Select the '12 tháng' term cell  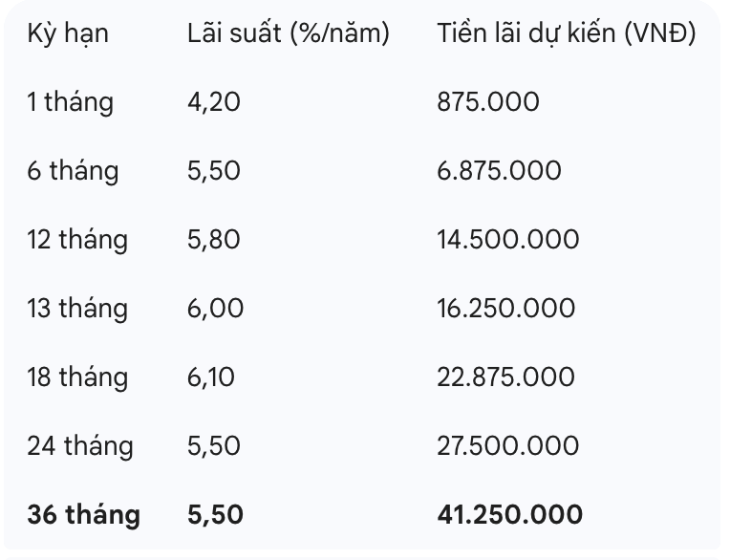click(77, 240)
